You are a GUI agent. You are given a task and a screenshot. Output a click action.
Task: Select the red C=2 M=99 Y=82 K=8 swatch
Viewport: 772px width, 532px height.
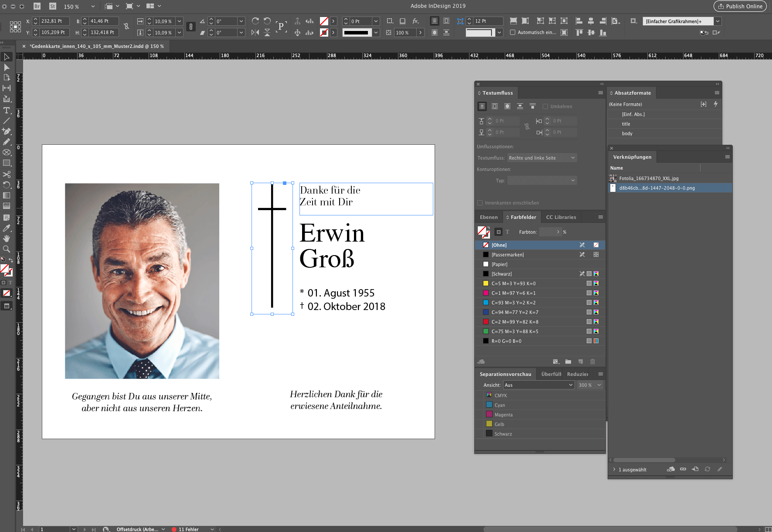514,322
